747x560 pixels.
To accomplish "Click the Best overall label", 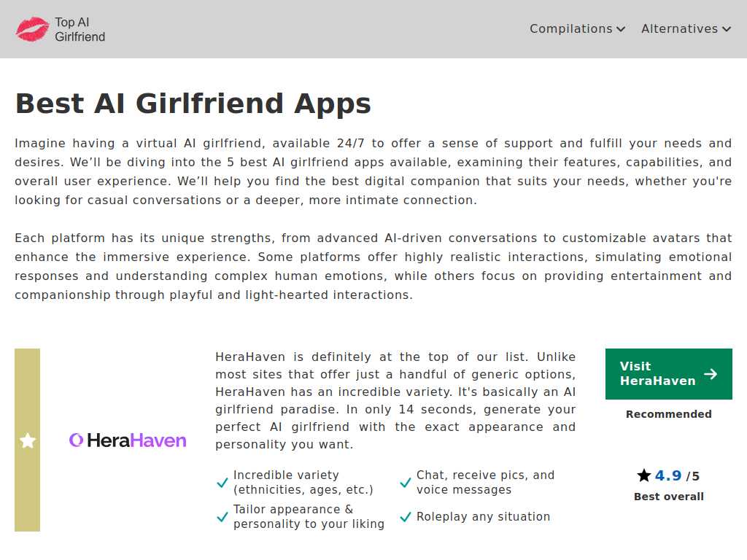I will 668,496.
